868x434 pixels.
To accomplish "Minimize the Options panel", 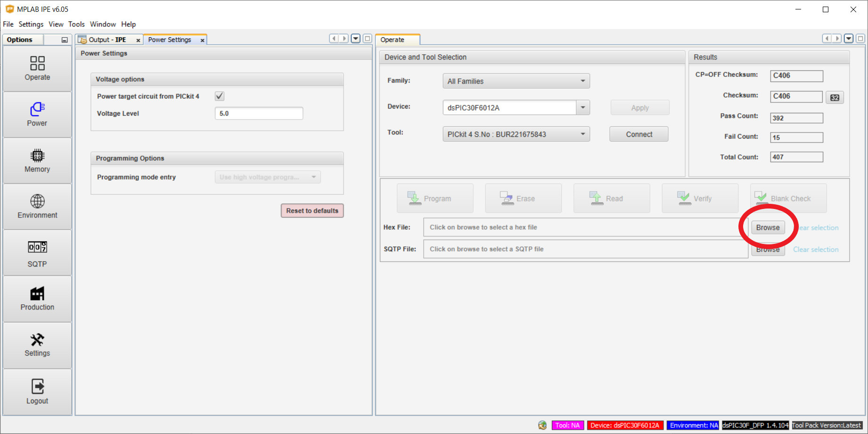I will pos(65,40).
